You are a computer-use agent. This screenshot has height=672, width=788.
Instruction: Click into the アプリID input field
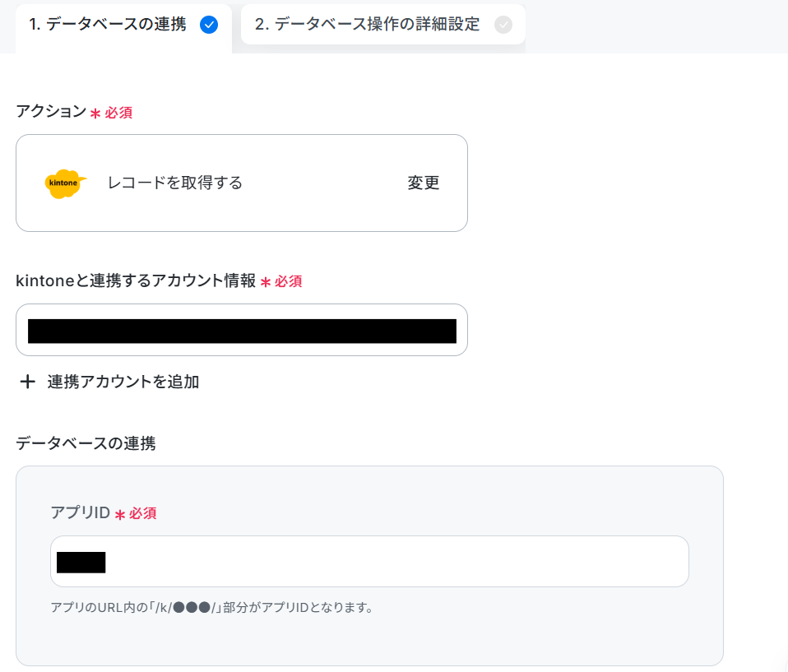point(369,562)
